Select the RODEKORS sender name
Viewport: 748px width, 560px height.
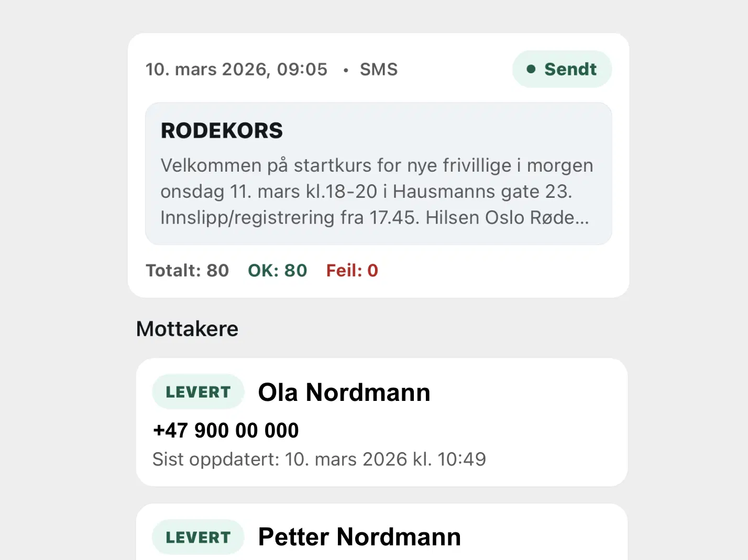[222, 130]
